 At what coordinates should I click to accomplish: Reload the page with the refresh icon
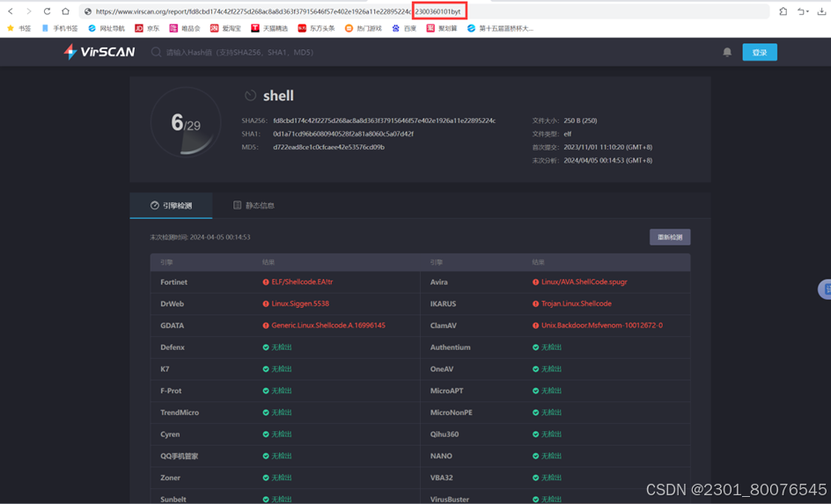click(48, 11)
